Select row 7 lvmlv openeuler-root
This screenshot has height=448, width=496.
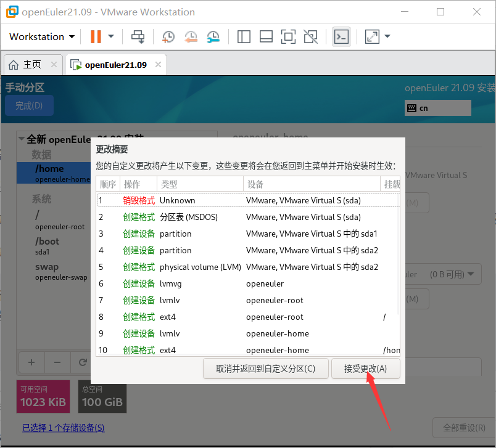[249, 300]
